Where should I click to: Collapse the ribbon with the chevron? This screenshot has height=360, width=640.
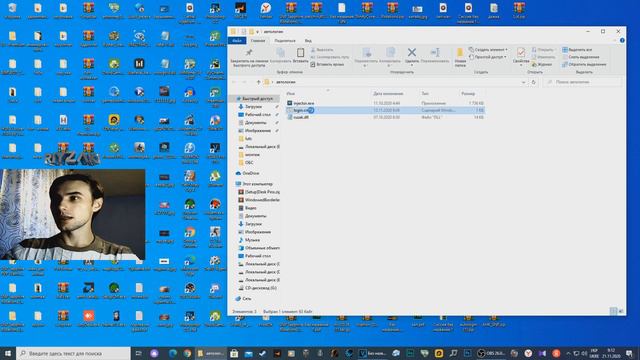615,40
